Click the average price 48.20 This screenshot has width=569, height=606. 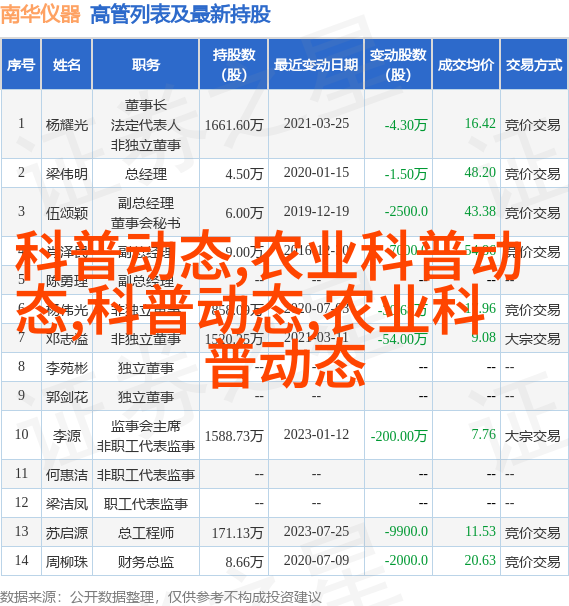coord(480,172)
